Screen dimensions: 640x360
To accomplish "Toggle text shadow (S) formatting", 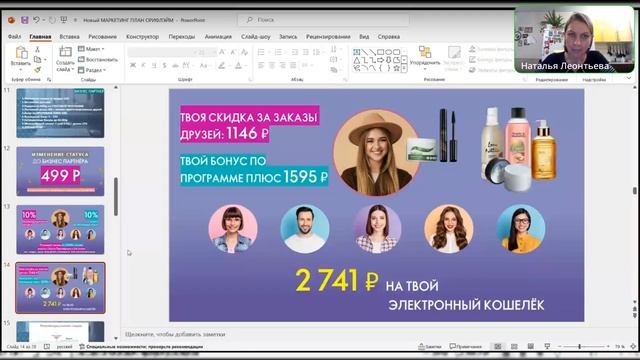I will (x=164, y=65).
